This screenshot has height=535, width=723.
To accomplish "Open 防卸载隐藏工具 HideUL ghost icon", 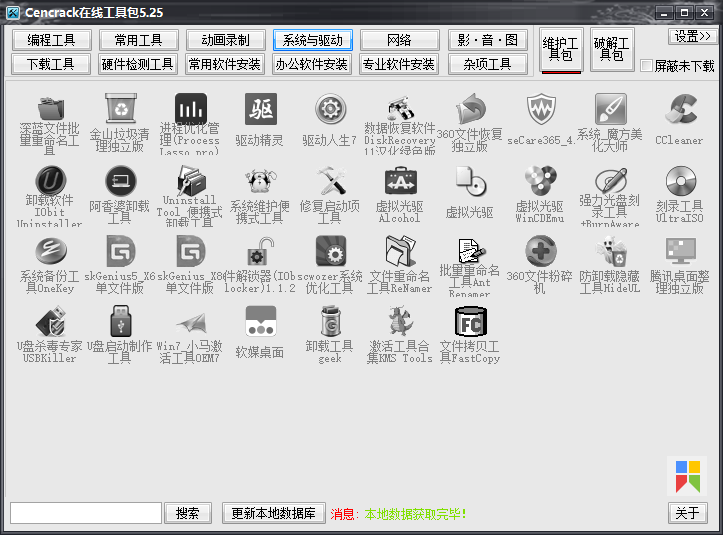I will [x=610, y=251].
